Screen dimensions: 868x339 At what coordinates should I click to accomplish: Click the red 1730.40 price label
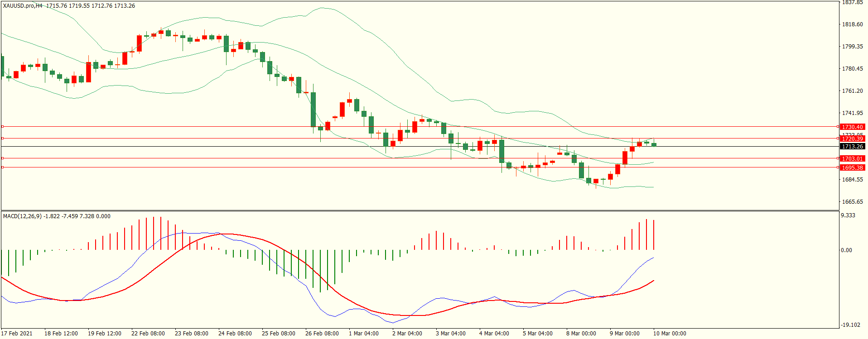tap(852, 127)
